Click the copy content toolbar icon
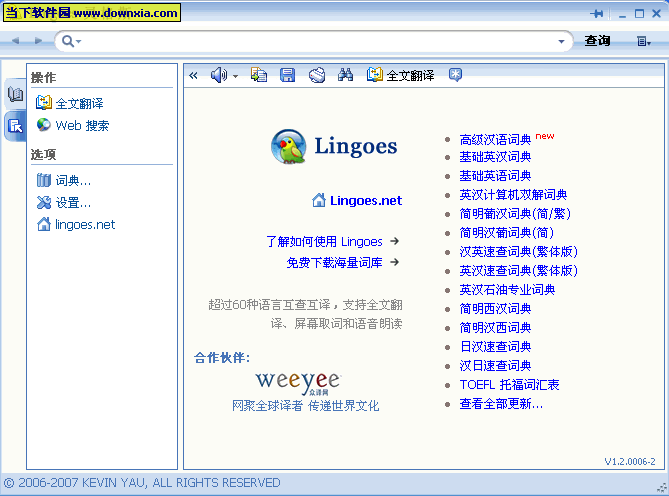This screenshot has width=669, height=496. [259, 75]
